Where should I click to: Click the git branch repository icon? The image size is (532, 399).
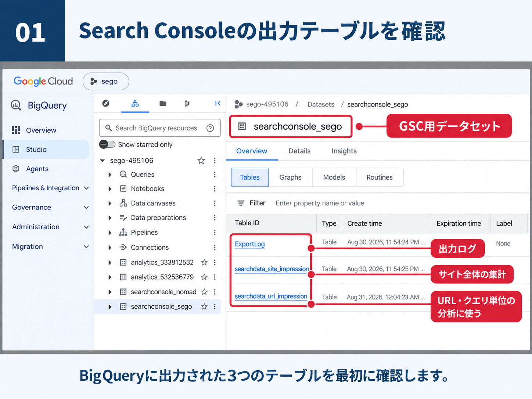tap(187, 104)
